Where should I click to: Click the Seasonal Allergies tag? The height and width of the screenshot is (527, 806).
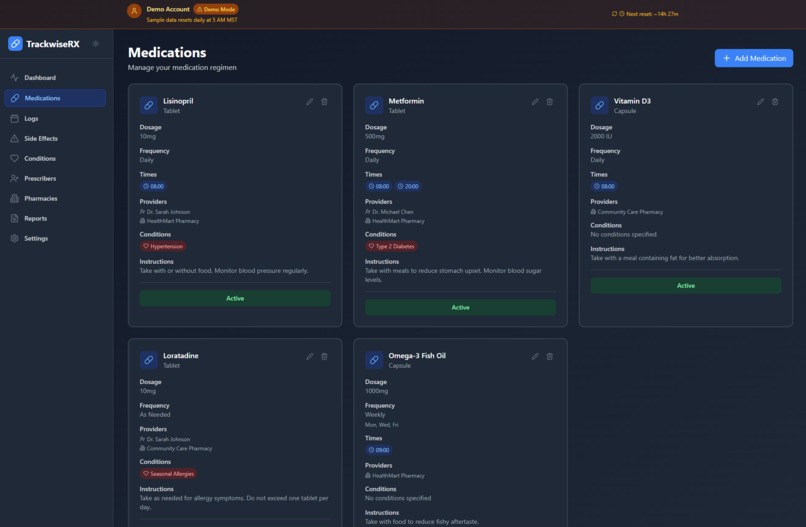pyautogui.click(x=168, y=474)
